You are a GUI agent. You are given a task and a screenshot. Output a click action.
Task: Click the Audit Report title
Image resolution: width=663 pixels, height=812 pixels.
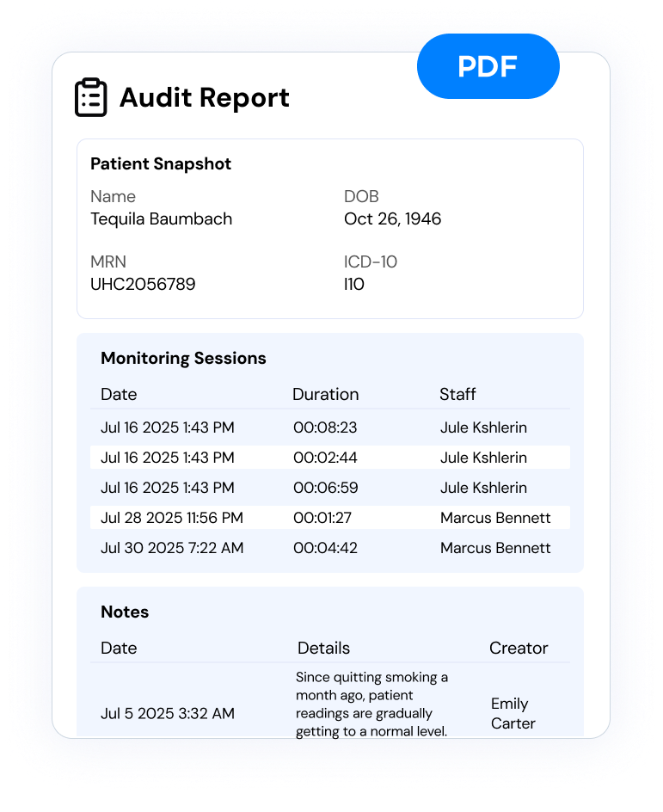pos(205,97)
